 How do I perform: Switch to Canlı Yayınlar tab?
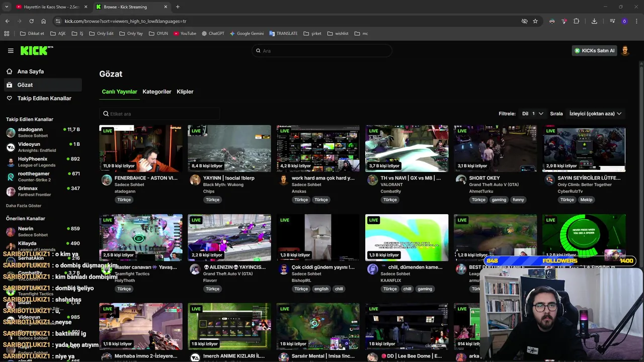[x=119, y=92]
